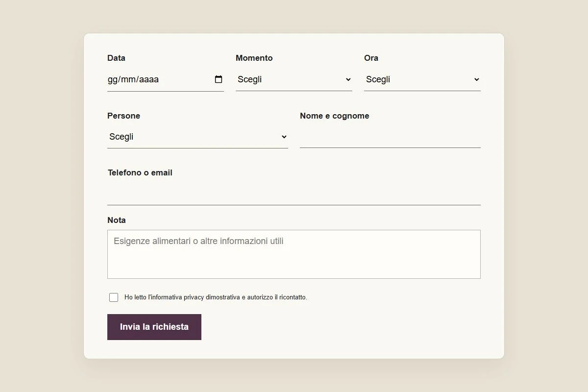
Task: Click the 'Nota' label
Action: (x=117, y=220)
